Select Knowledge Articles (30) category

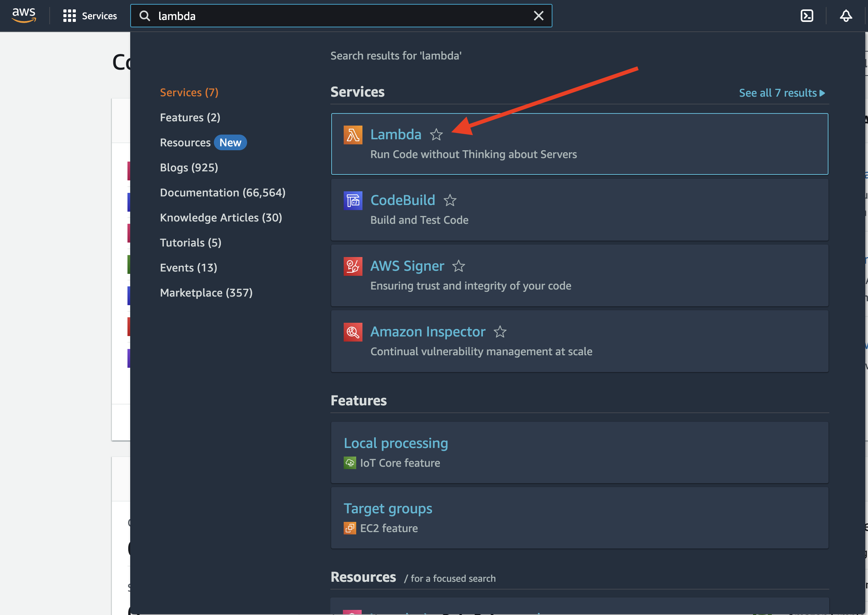[221, 218]
